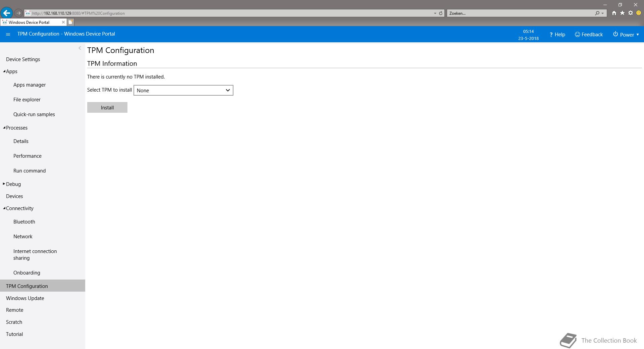This screenshot has height=349, width=644.
Task: Click the search magnifier icon
Action: pos(597,13)
